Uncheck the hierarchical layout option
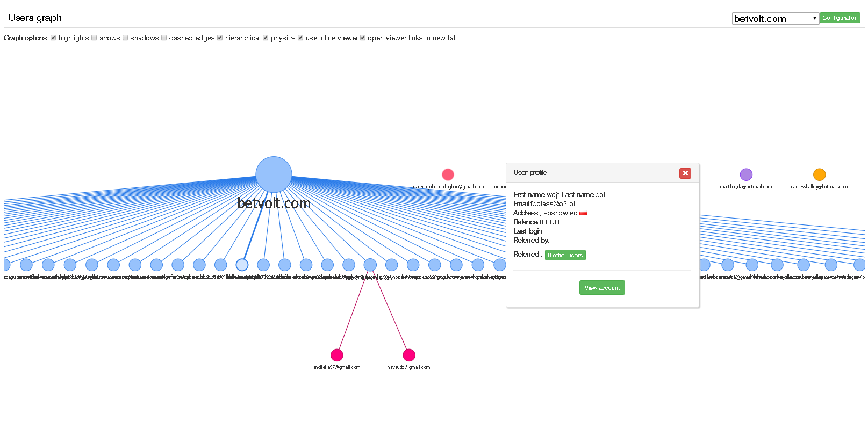868x429 pixels. click(x=220, y=38)
